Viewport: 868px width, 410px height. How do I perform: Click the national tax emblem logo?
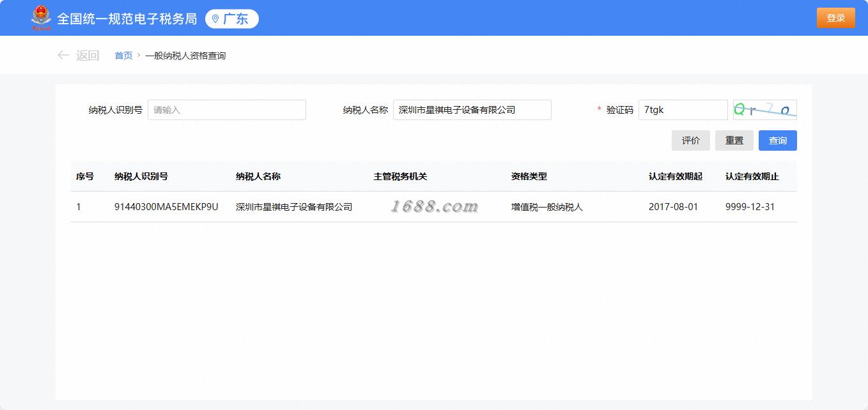coord(42,18)
